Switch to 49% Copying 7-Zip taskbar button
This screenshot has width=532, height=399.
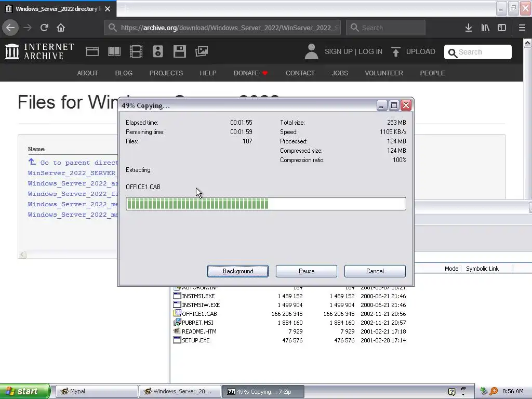click(x=263, y=392)
